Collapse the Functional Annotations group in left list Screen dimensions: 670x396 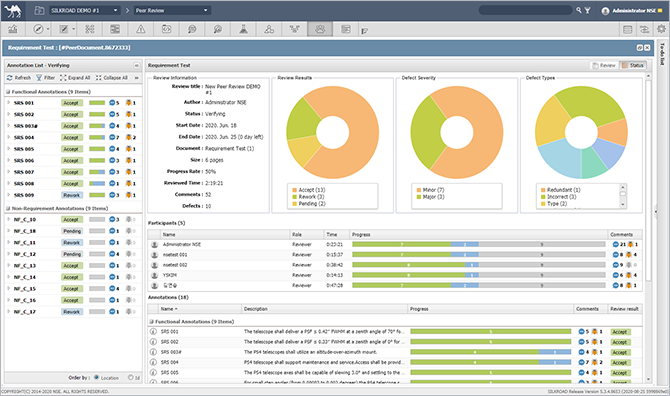pos(8,92)
